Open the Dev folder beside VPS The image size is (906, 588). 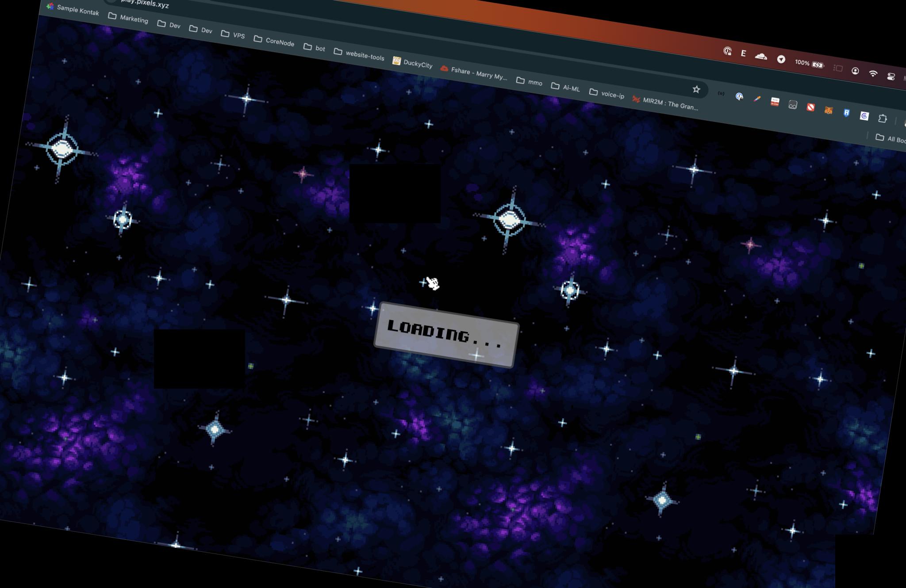point(201,30)
